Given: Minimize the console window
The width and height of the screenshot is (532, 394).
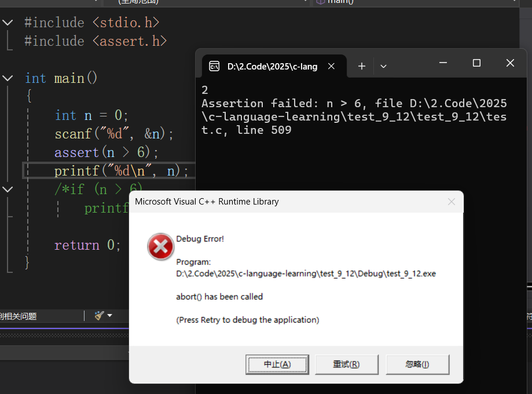Looking at the screenshot, I should point(443,63).
